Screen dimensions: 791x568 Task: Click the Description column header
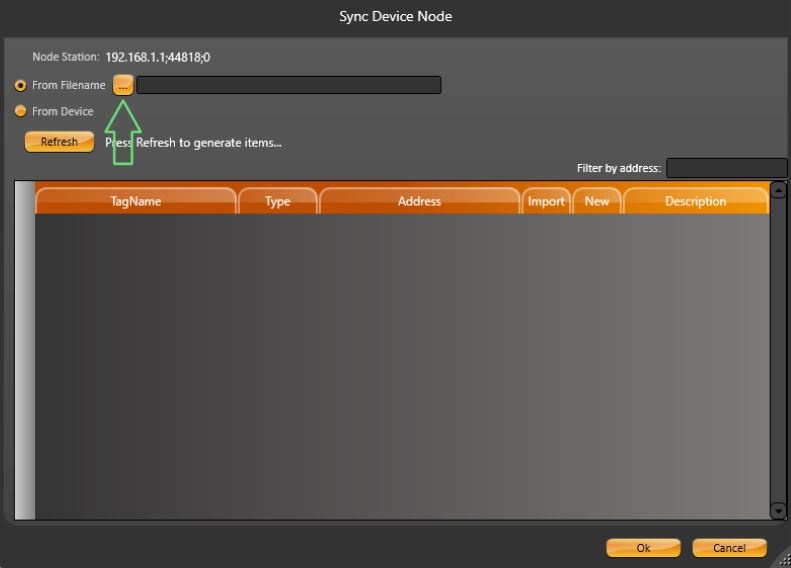click(x=695, y=201)
